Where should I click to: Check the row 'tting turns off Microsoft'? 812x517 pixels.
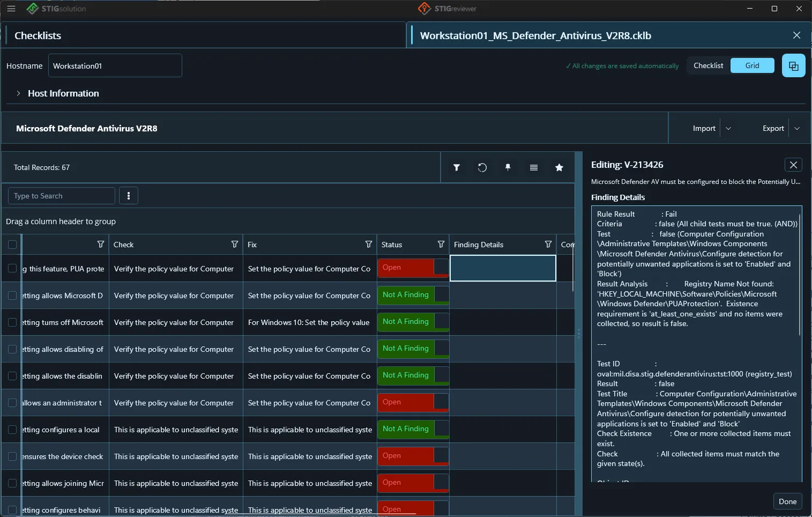pos(12,322)
